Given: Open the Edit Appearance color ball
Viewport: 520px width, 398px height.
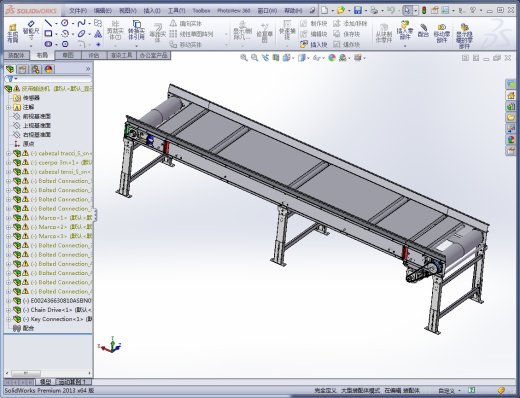Looking at the screenshot, I should coord(332,58).
